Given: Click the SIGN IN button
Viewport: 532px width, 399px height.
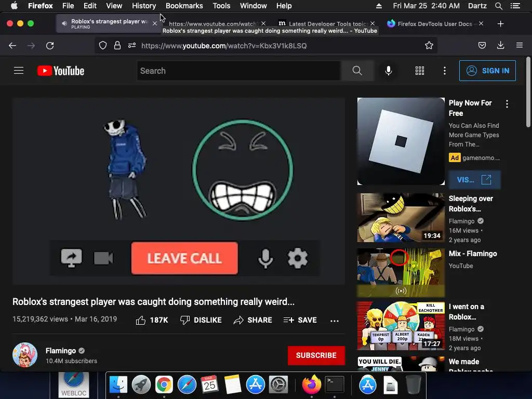Looking at the screenshot, I should click(487, 71).
